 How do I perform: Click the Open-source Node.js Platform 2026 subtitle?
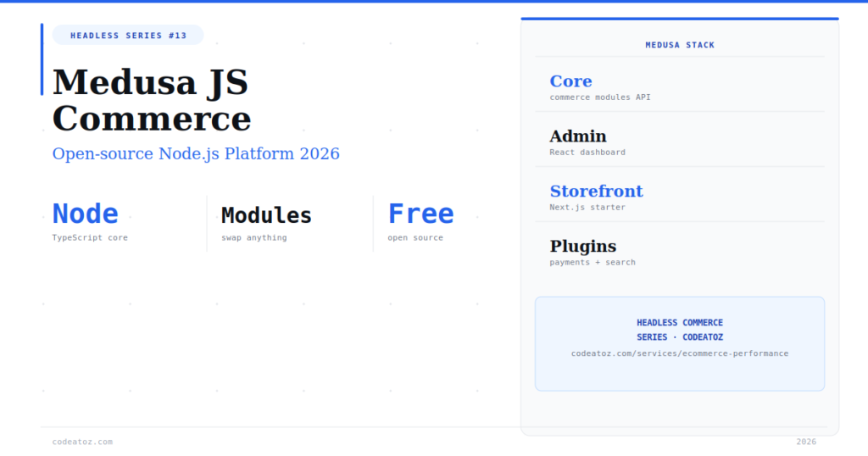coord(196,153)
